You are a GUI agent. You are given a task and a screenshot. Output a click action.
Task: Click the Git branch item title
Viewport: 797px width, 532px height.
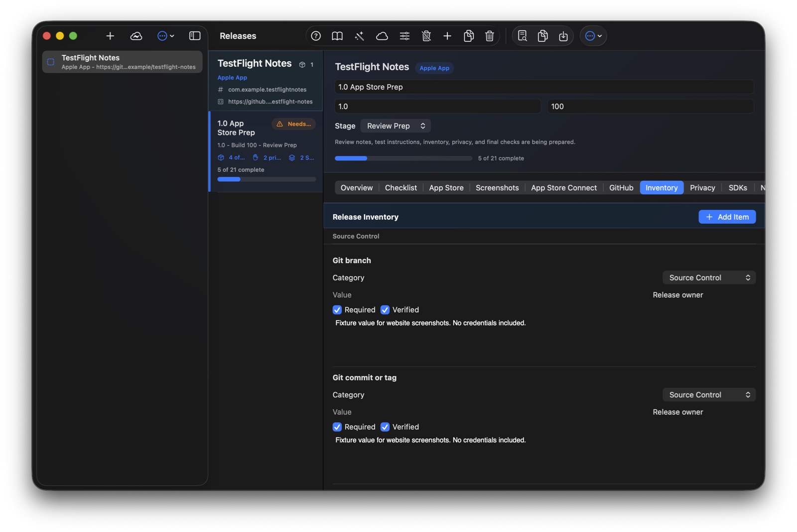coord(352,261)
